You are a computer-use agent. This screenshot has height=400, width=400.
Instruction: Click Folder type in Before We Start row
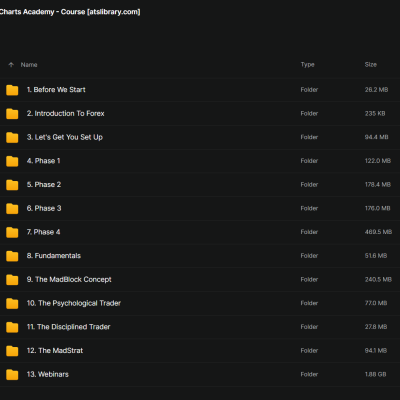[x=309, y=90]
